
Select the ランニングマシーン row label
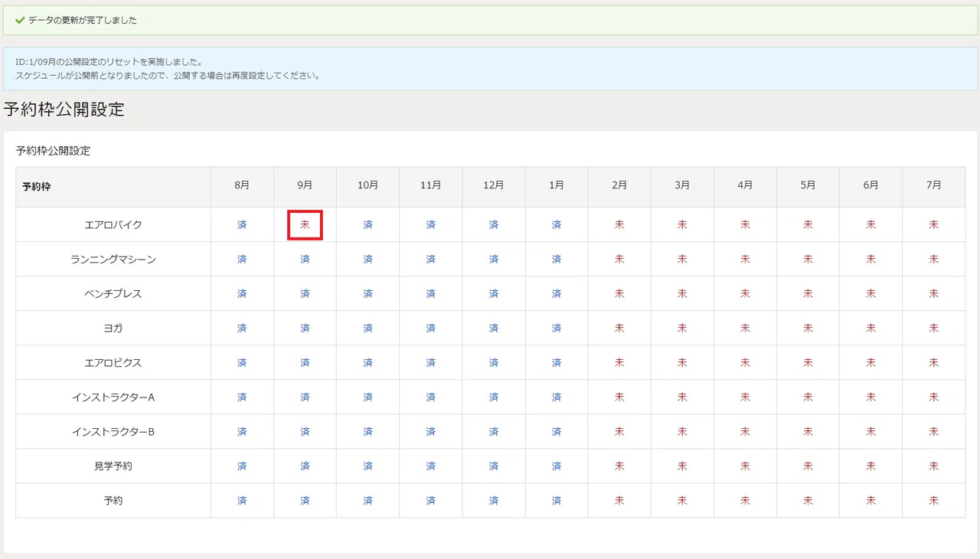coord(113,260)
